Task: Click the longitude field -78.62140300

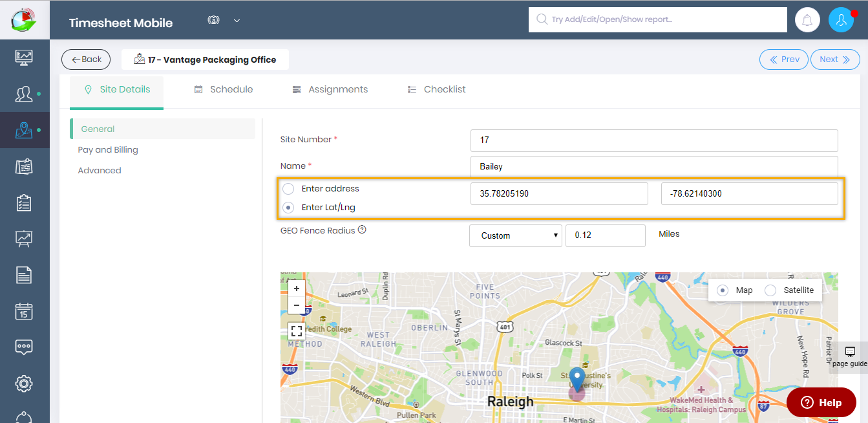Action: pos(750,193)
